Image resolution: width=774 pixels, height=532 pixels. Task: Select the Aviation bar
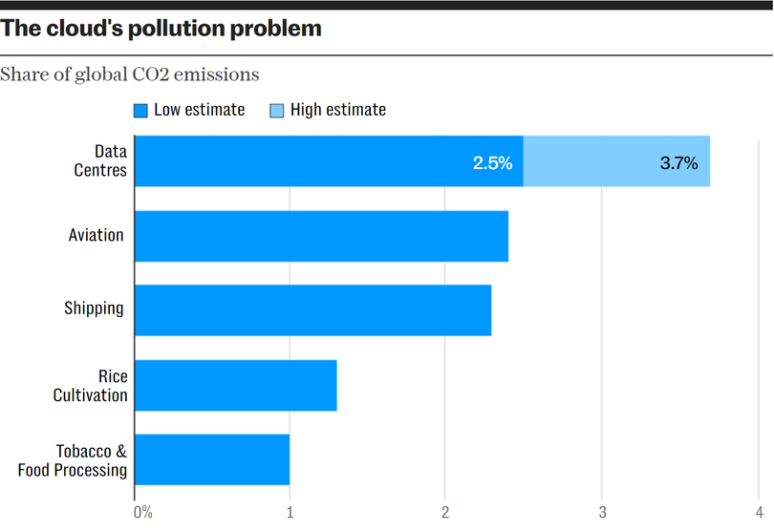coord(321,236)
